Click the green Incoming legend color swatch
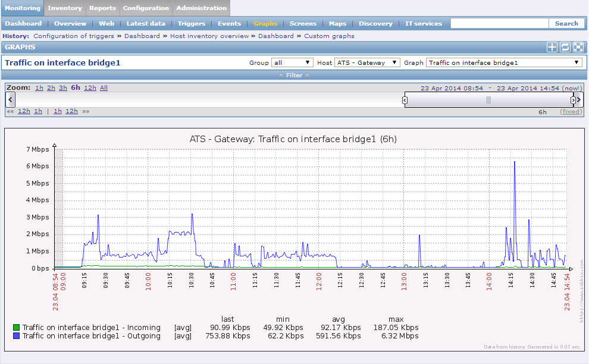The width and height of the screenshot is (589, 364). (x=16, y=328)
